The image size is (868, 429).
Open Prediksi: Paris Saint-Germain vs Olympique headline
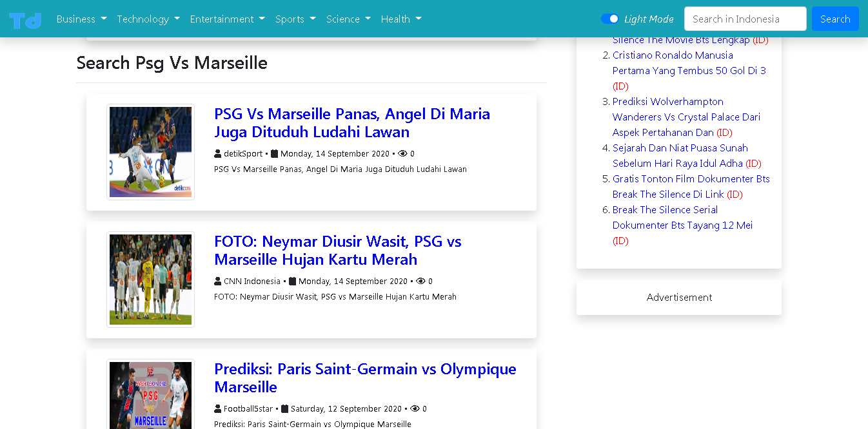(x=365, y=378)
